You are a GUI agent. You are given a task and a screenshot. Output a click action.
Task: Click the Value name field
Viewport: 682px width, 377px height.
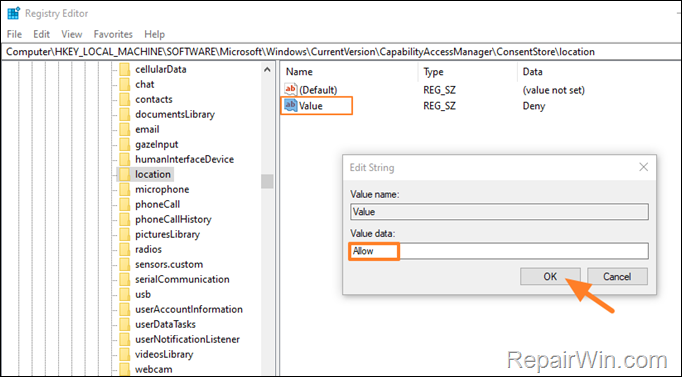(499, 212)
